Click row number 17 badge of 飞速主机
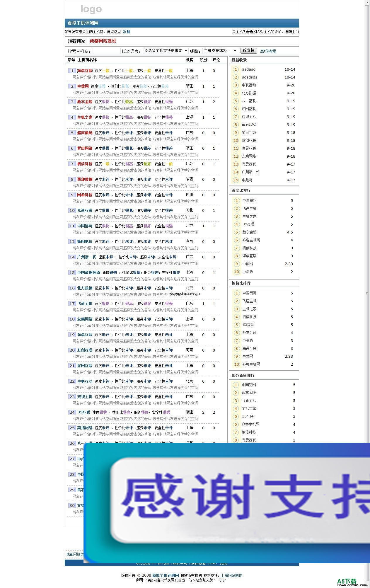 (x=72, y=304)
